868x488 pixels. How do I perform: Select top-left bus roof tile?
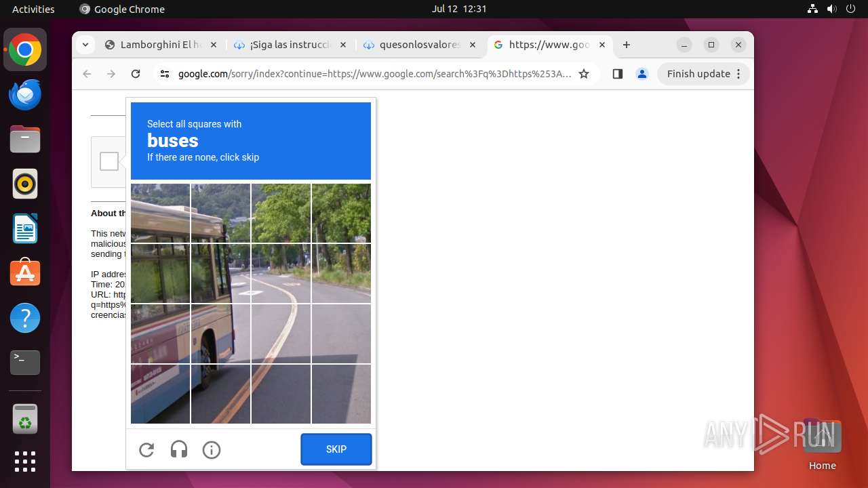point(160,213)
